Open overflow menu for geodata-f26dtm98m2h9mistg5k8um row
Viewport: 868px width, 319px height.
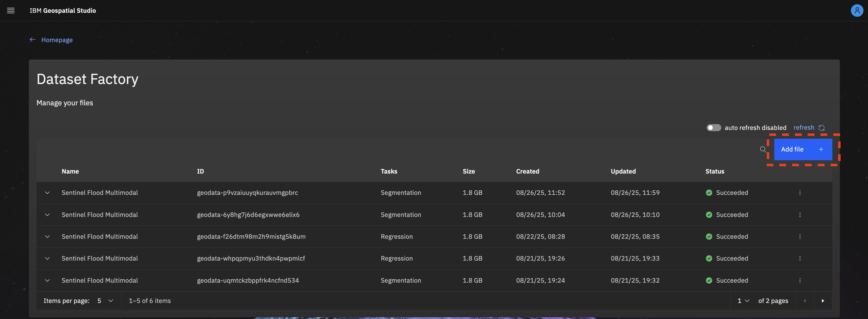coord(800,236)
